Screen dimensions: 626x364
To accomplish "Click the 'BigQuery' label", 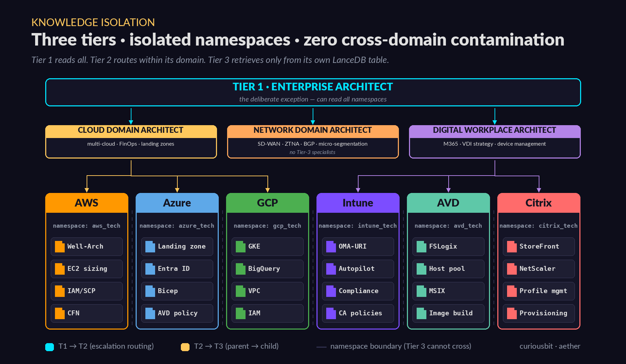I will click(264, 269).
